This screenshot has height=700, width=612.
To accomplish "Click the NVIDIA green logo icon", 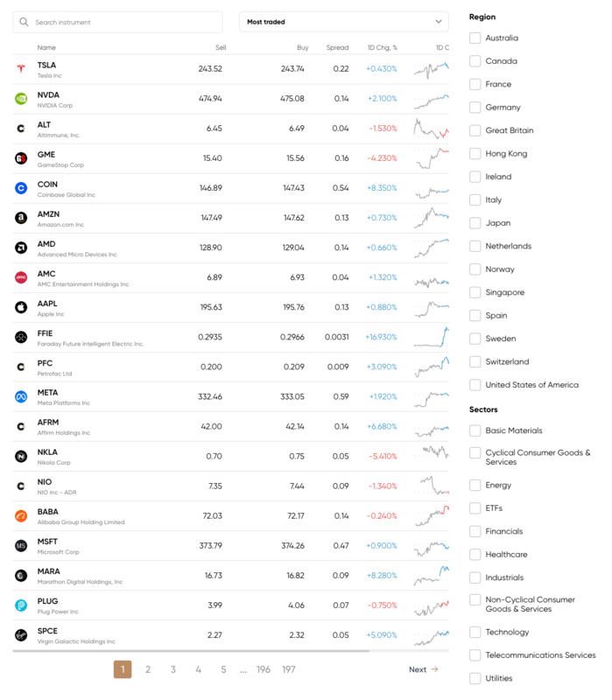I will [21, 99].
